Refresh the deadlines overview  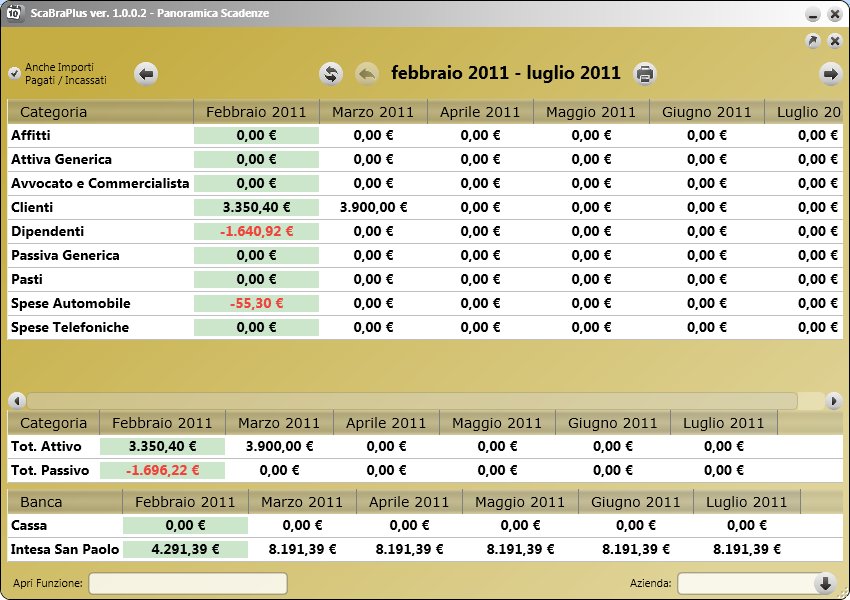[x=331, y=74]
